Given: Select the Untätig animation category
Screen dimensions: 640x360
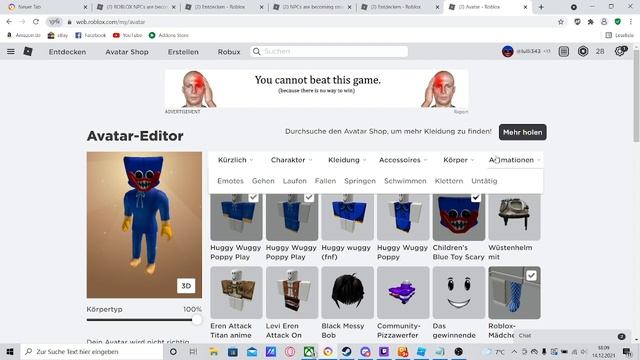Looking at the screenshot, I should pyautogui.click(x=484, y=181).
